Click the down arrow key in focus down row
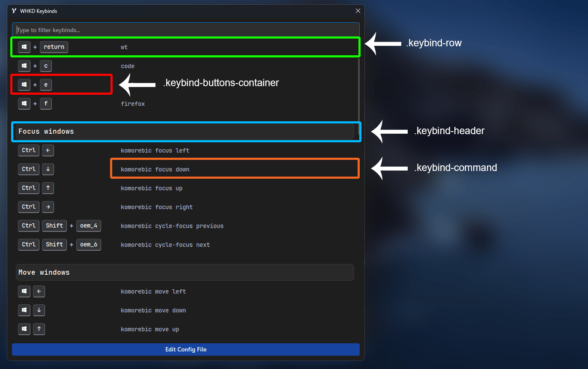This screenshot has width=588, height=369. (48, 169)
